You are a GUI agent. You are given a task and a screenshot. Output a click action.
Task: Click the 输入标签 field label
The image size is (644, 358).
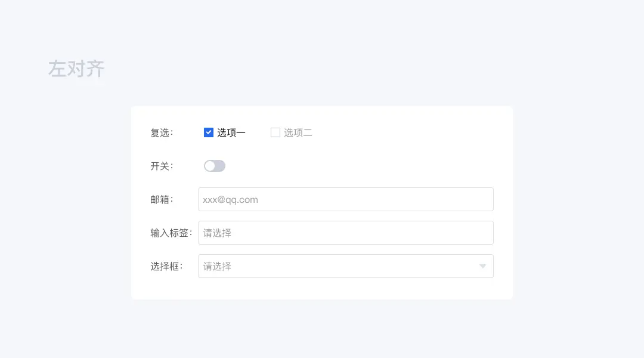tap(171, 233)
